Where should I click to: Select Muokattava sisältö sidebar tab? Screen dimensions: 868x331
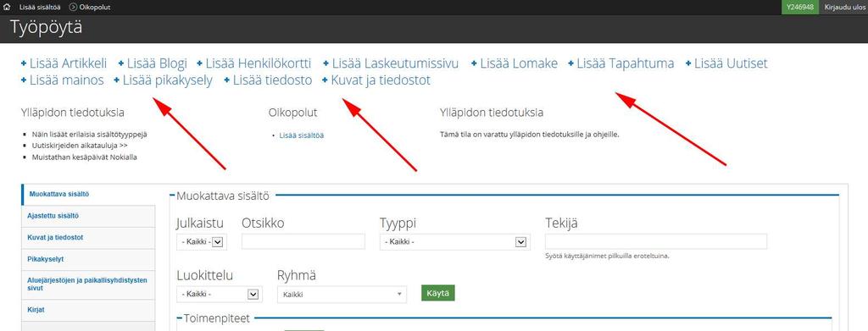coord(88,194)
